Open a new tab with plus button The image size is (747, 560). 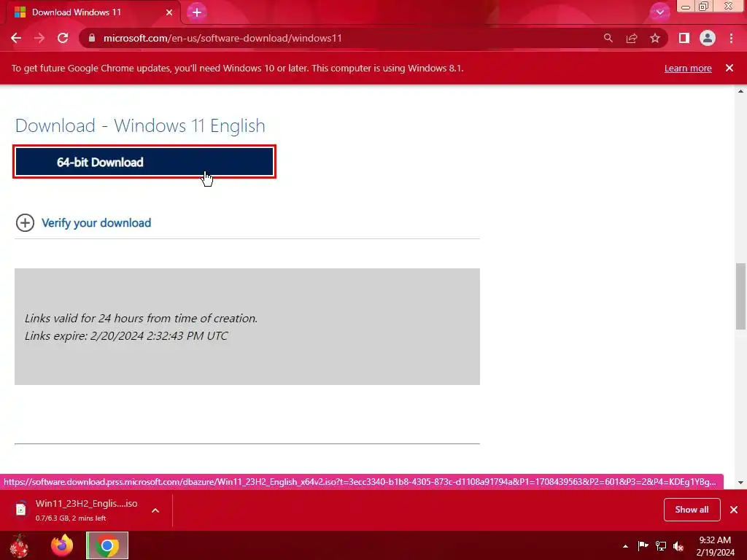point(197,12)
